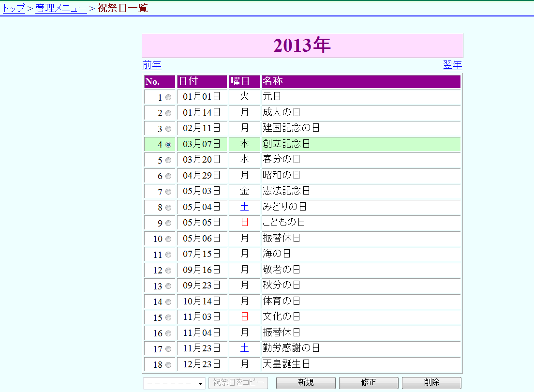Viewport: 534px width, 392px height.
Task: Click name cell 天皇誕生日
Action: (361, 364)
